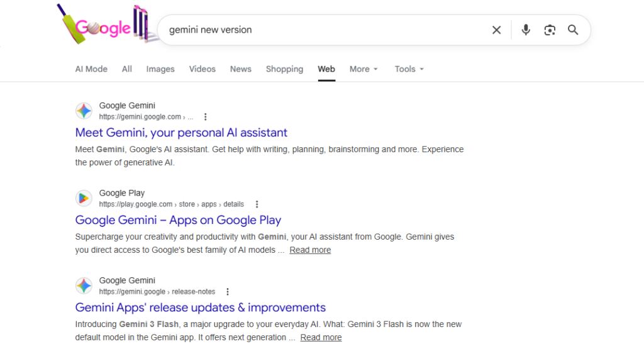Expand the More dropdown
This screenshot has height=351, width=644.
[x=364, y=69]
